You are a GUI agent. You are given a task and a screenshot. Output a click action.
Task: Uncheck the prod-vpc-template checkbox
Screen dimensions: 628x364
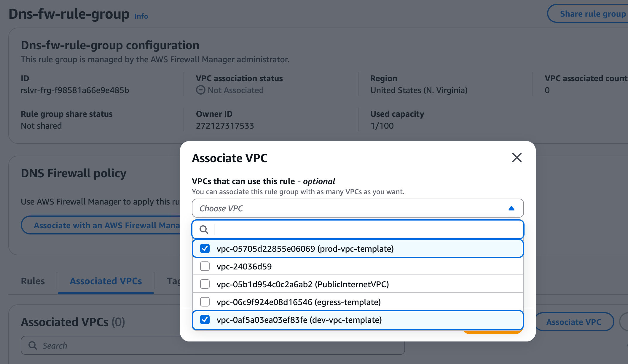(205, 248)
